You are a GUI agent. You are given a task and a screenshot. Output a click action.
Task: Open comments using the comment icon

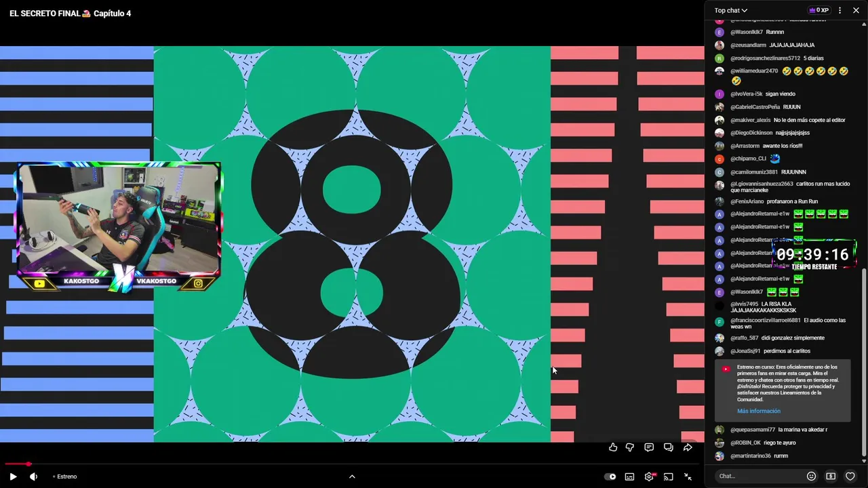(x=649, y=447)
